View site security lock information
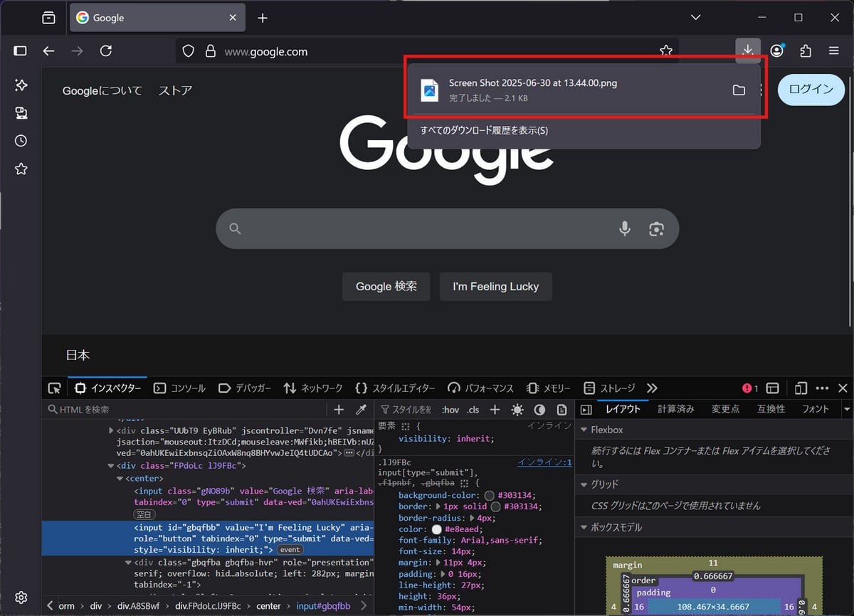Image resolution: width=854 pixels, height=616 pixels. coord(210,51)
